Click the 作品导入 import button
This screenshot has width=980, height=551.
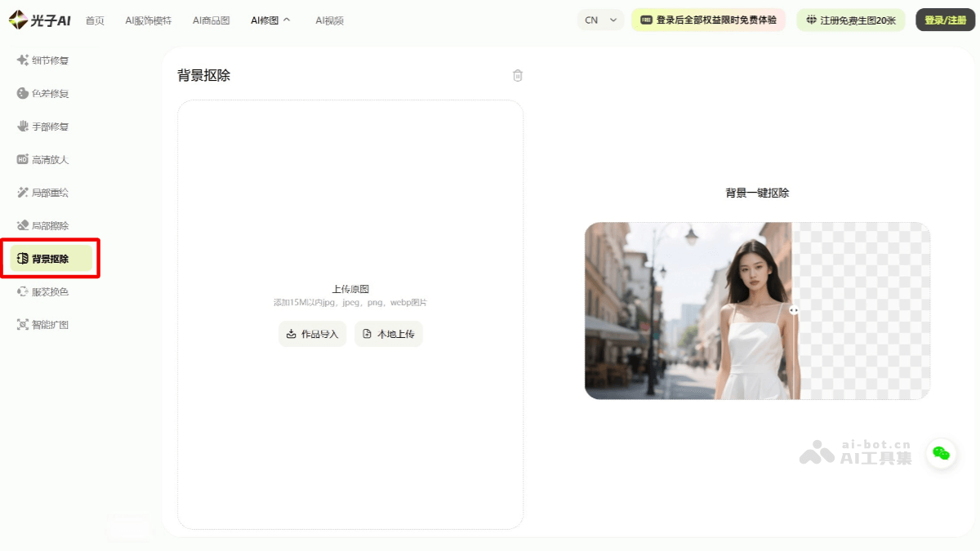(312, 333)
